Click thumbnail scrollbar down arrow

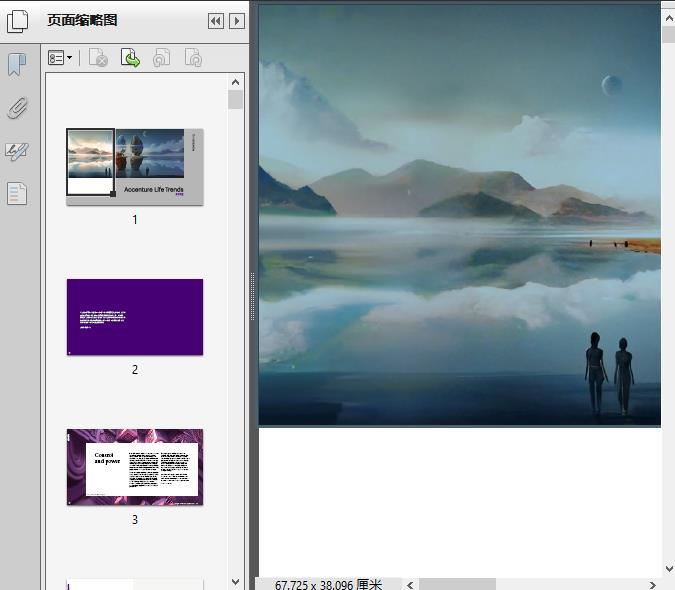click(x=235, y=582)
